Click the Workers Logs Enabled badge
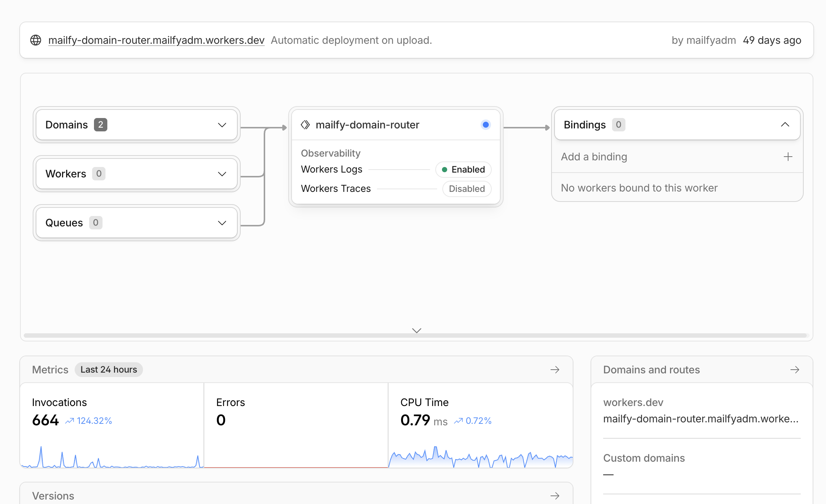 [x=463, y=170]
